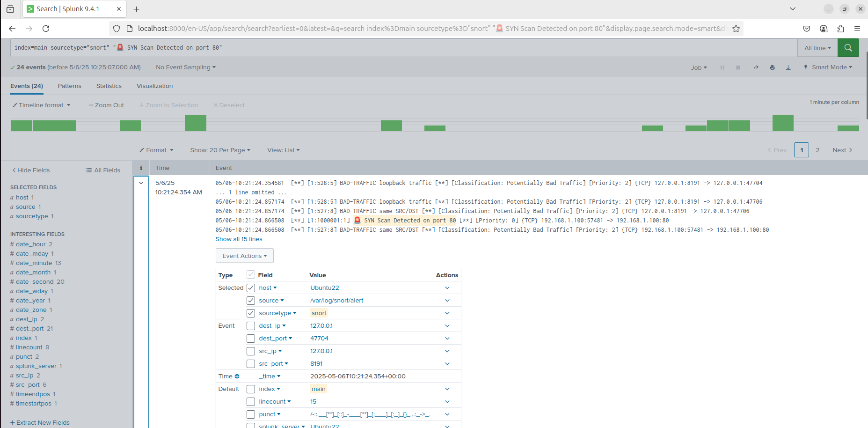
Task: Check the src_port field checkbox
Action: coord(251,364)
